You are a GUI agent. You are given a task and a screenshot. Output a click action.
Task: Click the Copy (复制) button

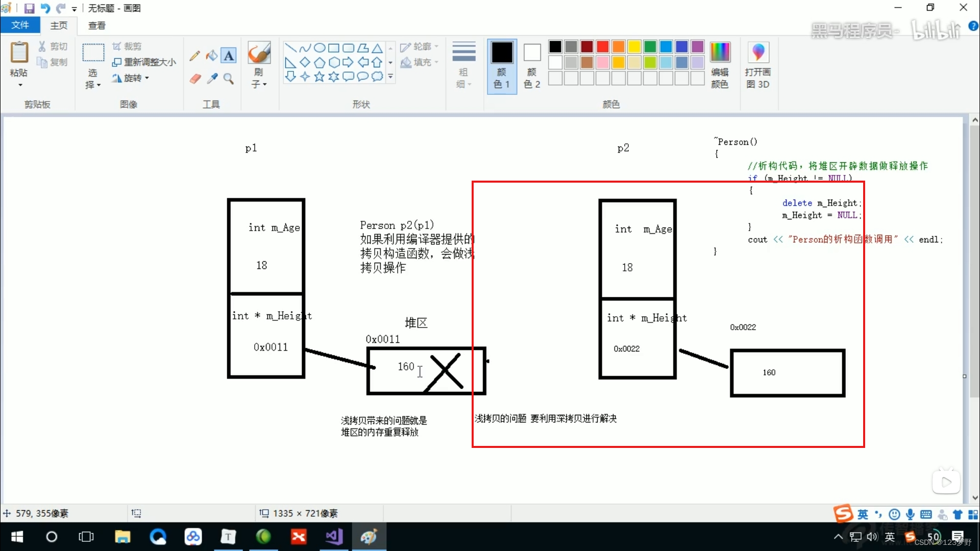click(x=53, y=62)
